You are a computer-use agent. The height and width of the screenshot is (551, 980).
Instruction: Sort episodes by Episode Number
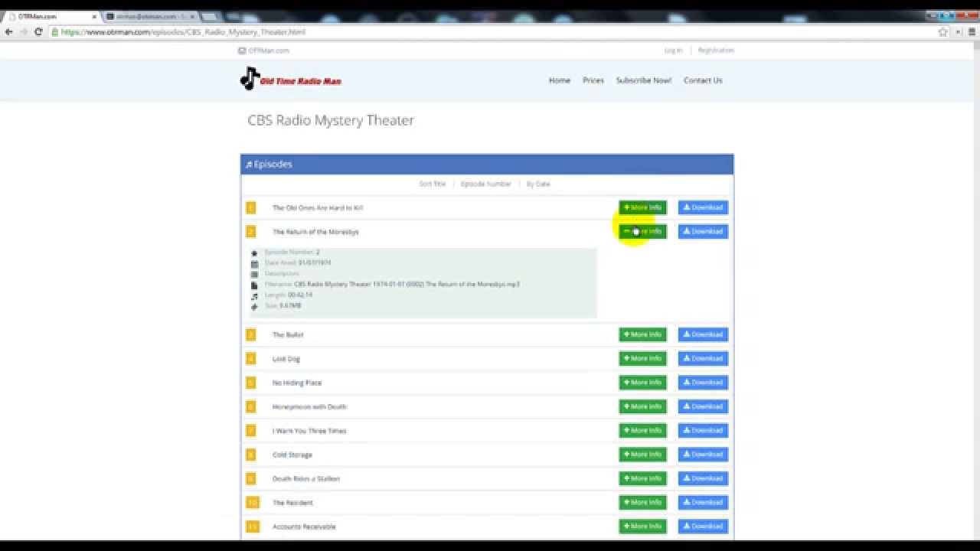click(485, 184)
